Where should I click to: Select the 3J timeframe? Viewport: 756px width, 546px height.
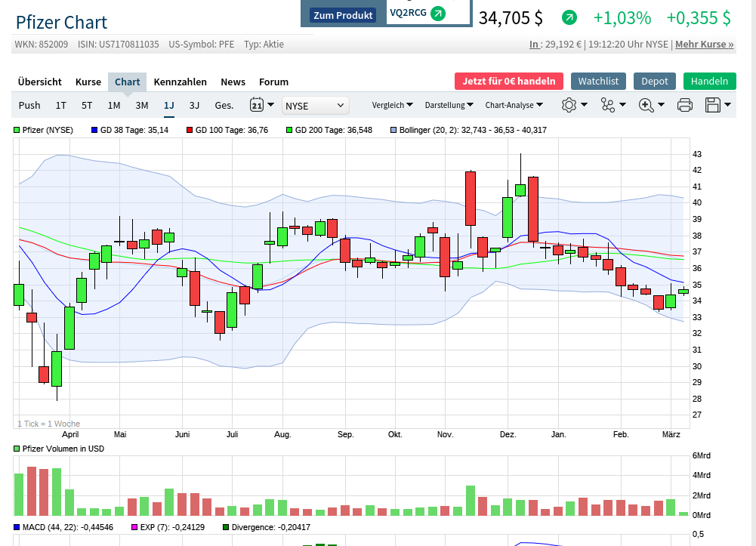click(194, 105)
